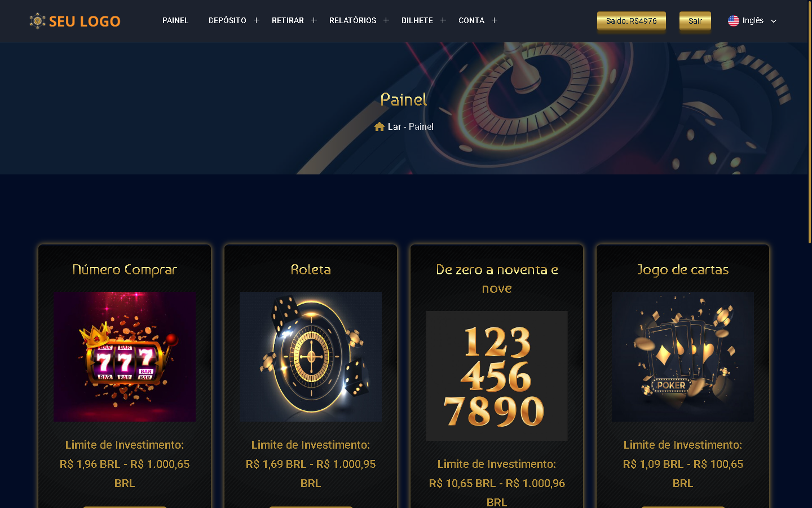Click the US flag language icon
The width and height of the screenshot is (812, 508).
[x=733, y=21]
